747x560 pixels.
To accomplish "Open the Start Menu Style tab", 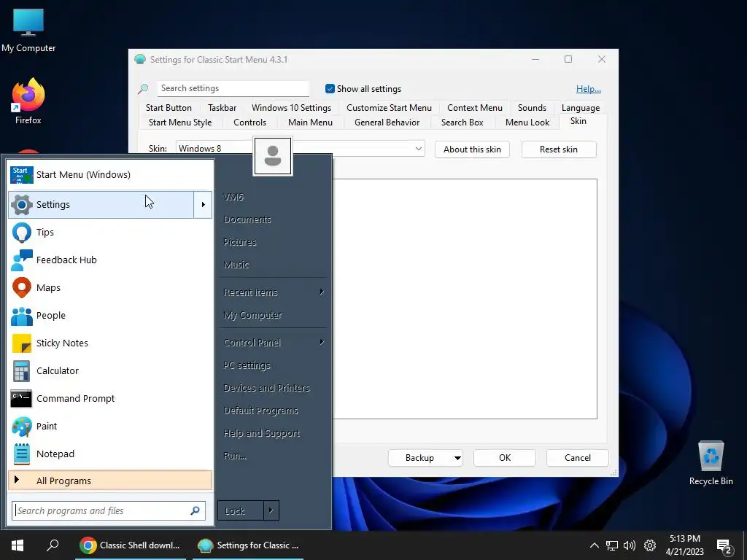I will pos(180,122).
